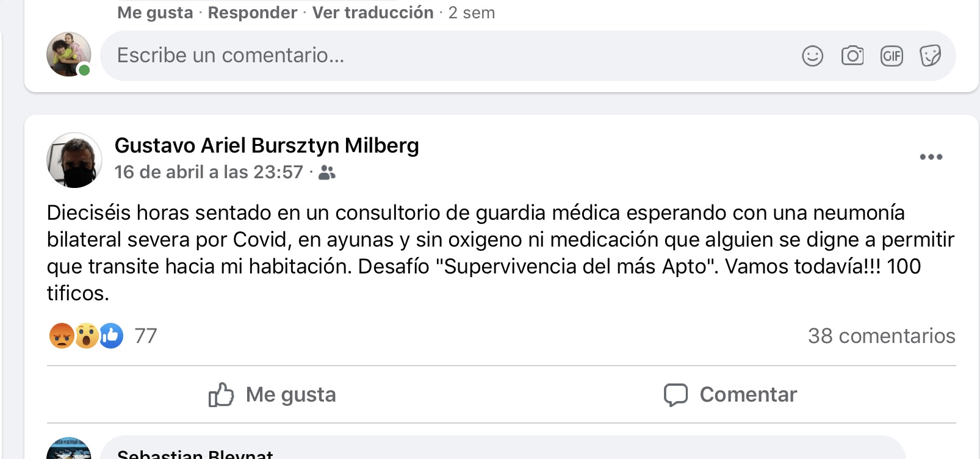980x459 pixels.
Task: Click the angry reaction emoji icon
Action: click(x=62, y=336)
